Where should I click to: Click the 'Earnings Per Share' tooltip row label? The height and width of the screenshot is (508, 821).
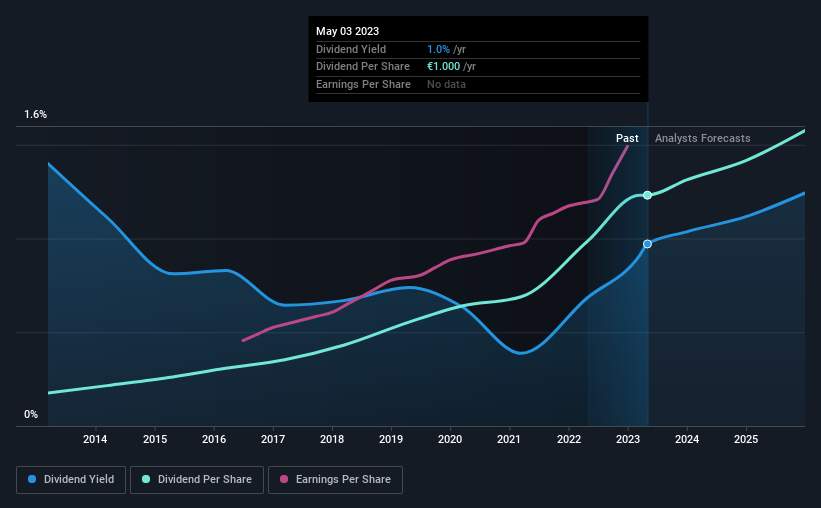(363, 84)
